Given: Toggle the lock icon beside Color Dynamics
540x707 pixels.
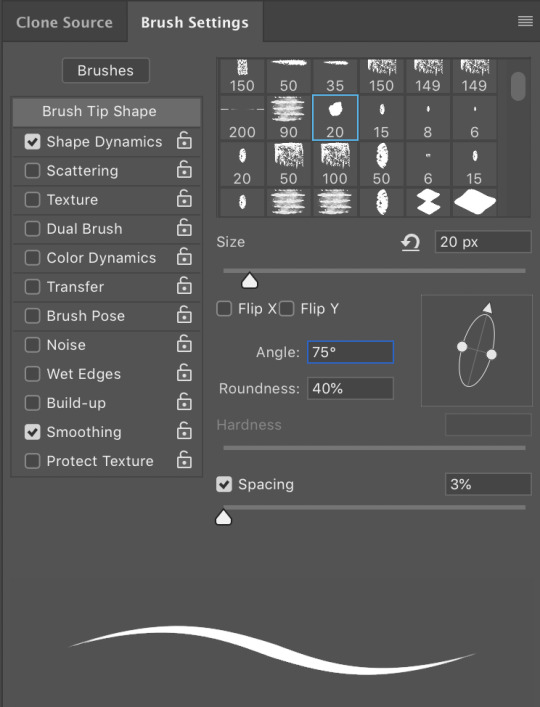Looking at the screenshot, I should click(x=184, y=257).
